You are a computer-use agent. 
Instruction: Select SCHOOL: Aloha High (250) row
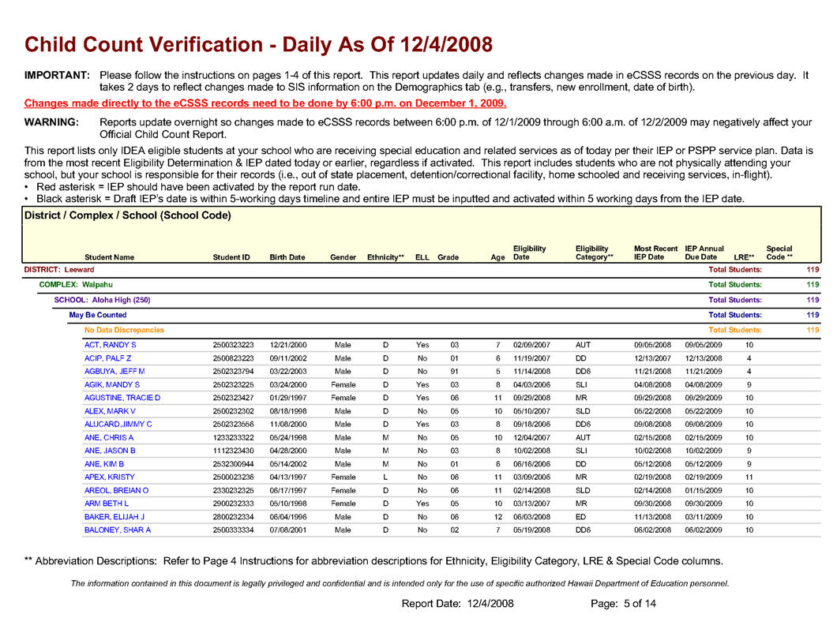tap(102, 300)
